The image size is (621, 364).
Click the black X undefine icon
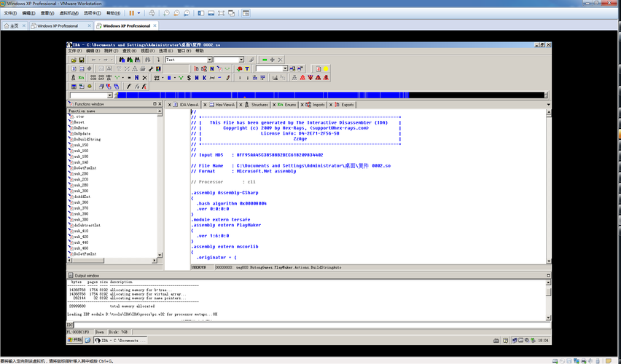(144, 78)
